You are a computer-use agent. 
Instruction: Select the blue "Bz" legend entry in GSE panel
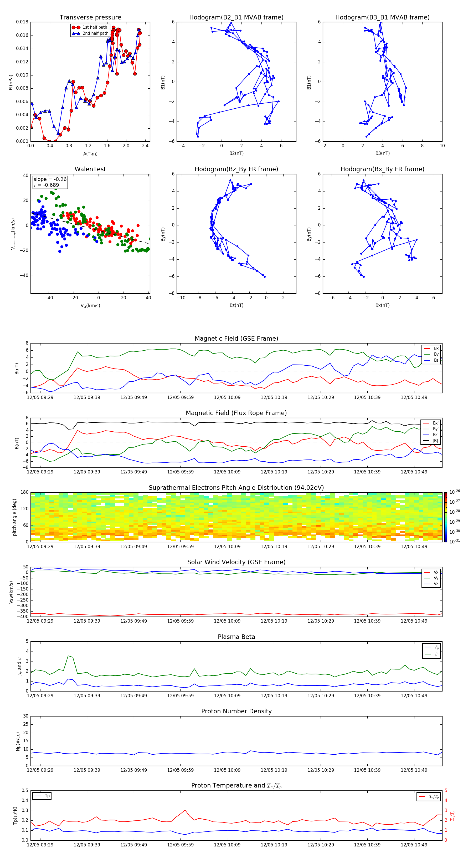coord(431,361)
